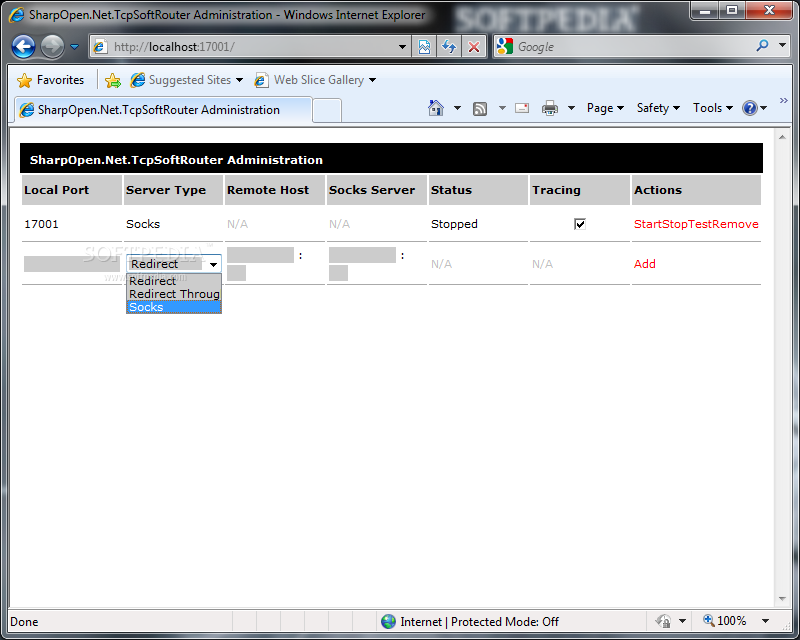
Task: Click the 100% zoom level button
Action: click(x=725, y=621)
